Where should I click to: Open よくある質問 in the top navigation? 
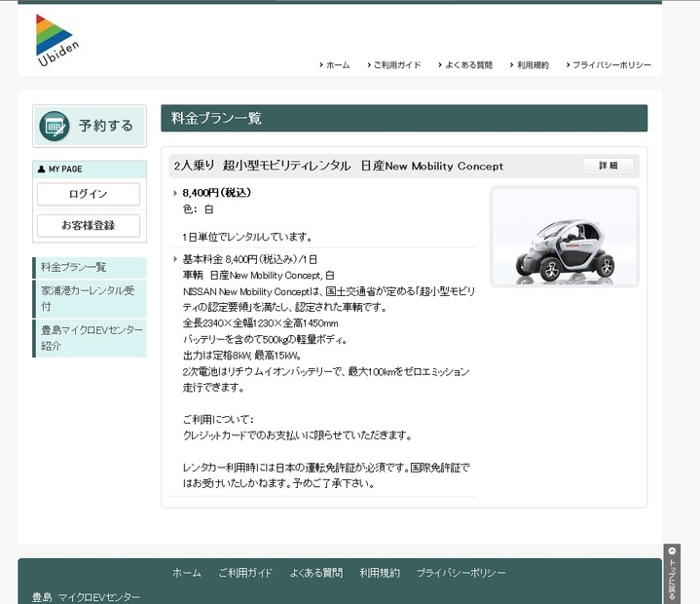click(x=465, y=65)
